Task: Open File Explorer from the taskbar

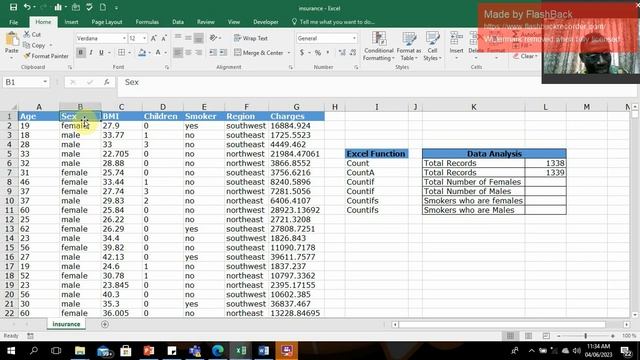Action: [80, 350]
